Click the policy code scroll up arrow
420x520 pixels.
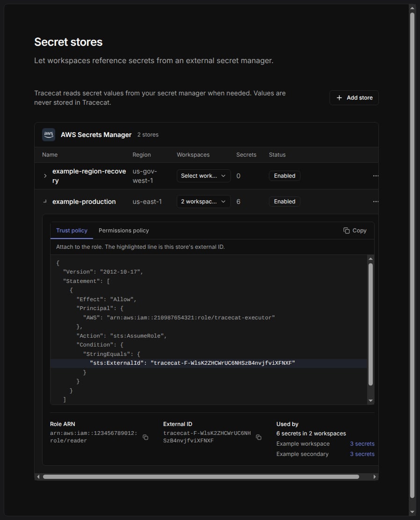click(x=370, y=259)
